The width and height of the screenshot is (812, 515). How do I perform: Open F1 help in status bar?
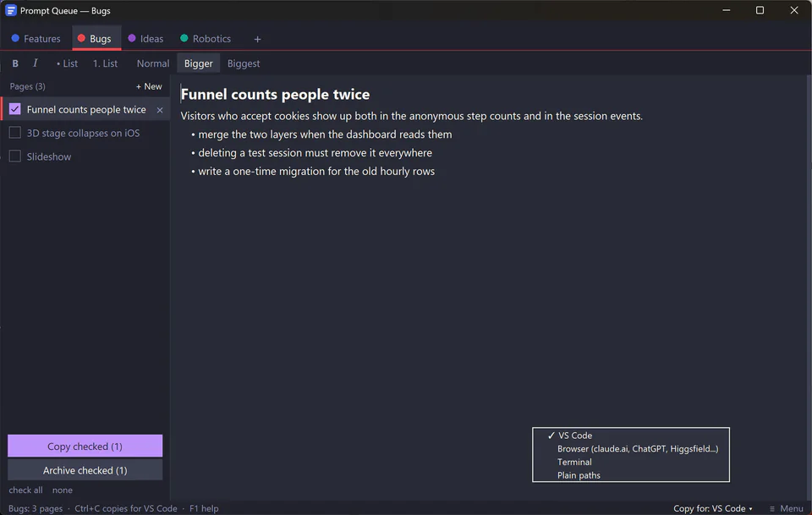(x=204, y=508)
